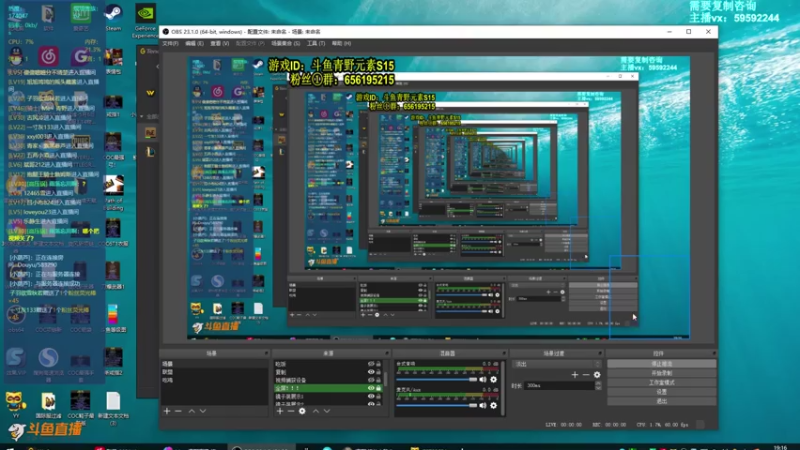
Task: Click the Sources list vertical scrollbar
Action: pyautogui.click(x=385, y=379)
